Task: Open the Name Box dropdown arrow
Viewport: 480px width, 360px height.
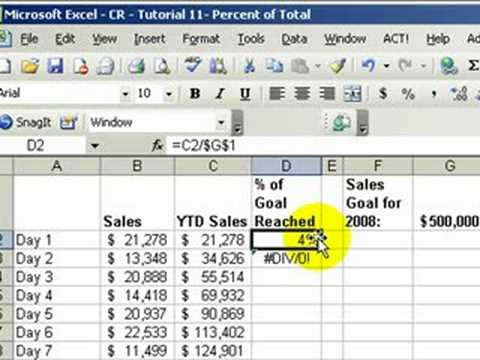Action: click(x=95, y=146)
